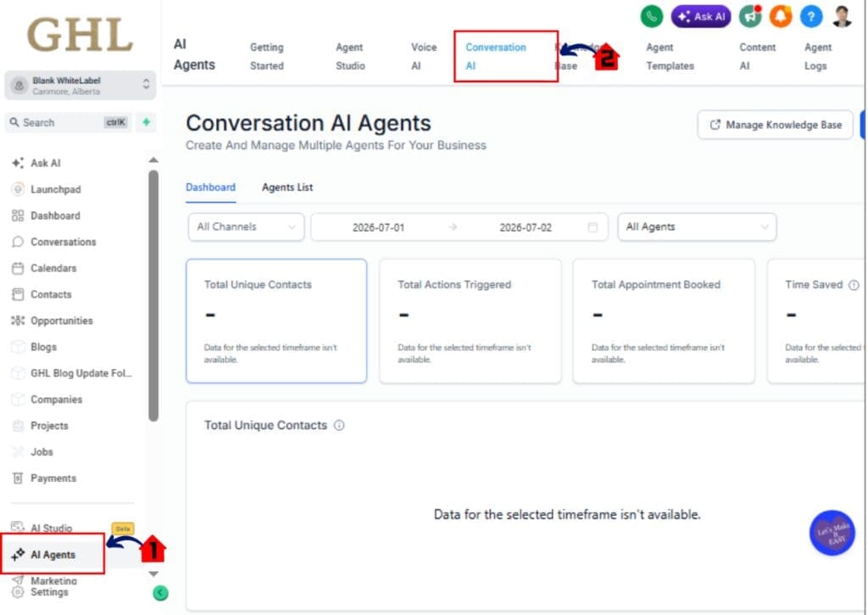Click the calendar icon in date range
The image size is (868, 615).
pyautogui.click(x=593, y=227)
